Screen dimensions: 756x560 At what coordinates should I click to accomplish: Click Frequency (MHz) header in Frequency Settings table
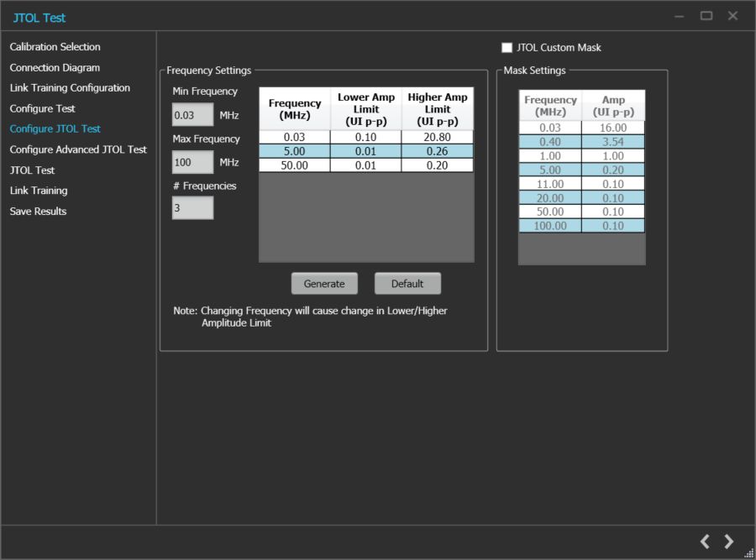[x=295, y=109]
